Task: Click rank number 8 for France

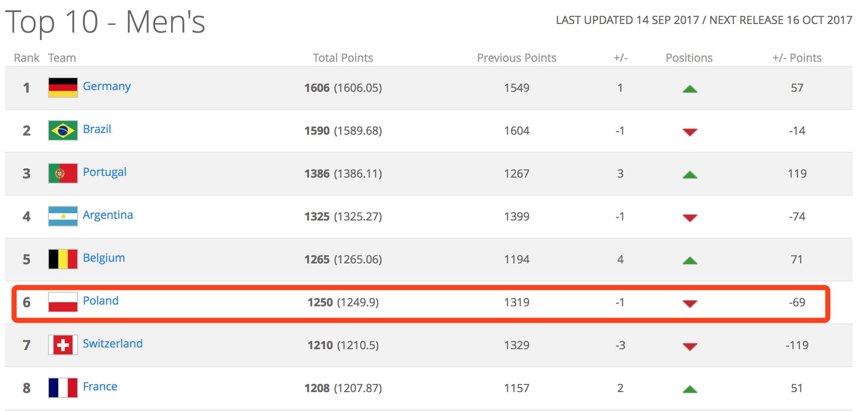Action: click(x=27, y=388)
